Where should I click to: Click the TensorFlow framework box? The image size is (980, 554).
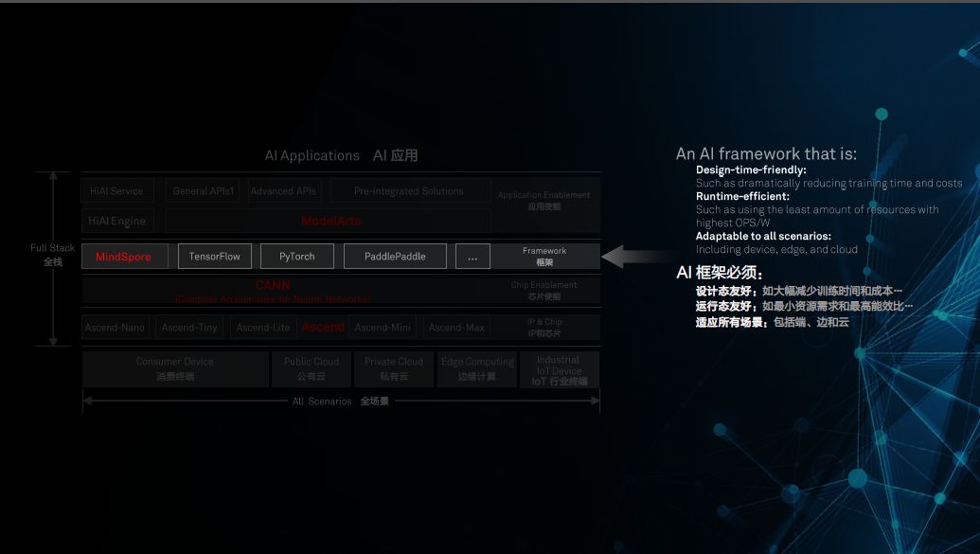pyautogui.click(x=214, y=257)
